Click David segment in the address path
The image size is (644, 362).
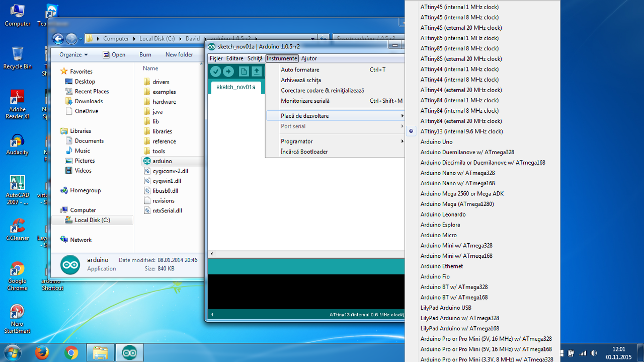point(193,39)
